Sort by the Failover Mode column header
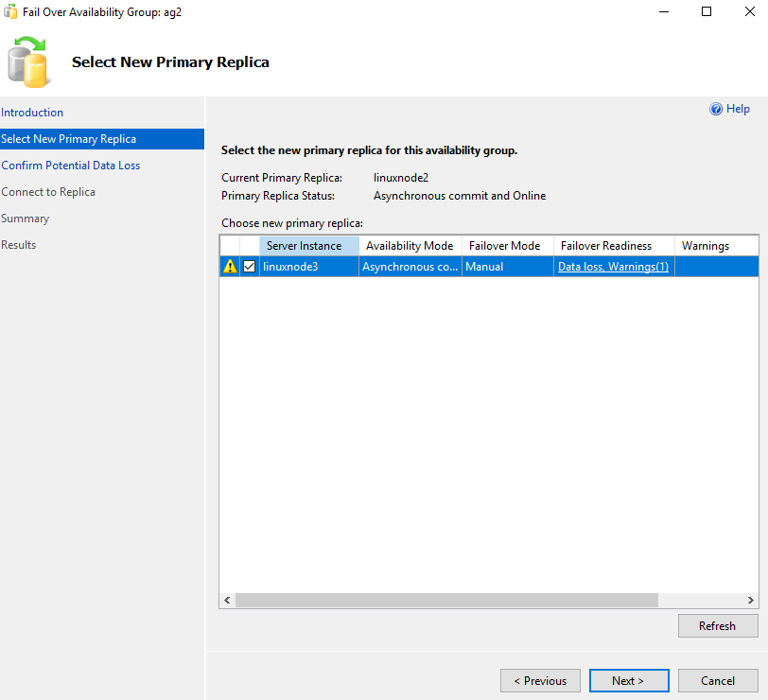This screenshot has width=768, height=700. (x=507, y=246)
